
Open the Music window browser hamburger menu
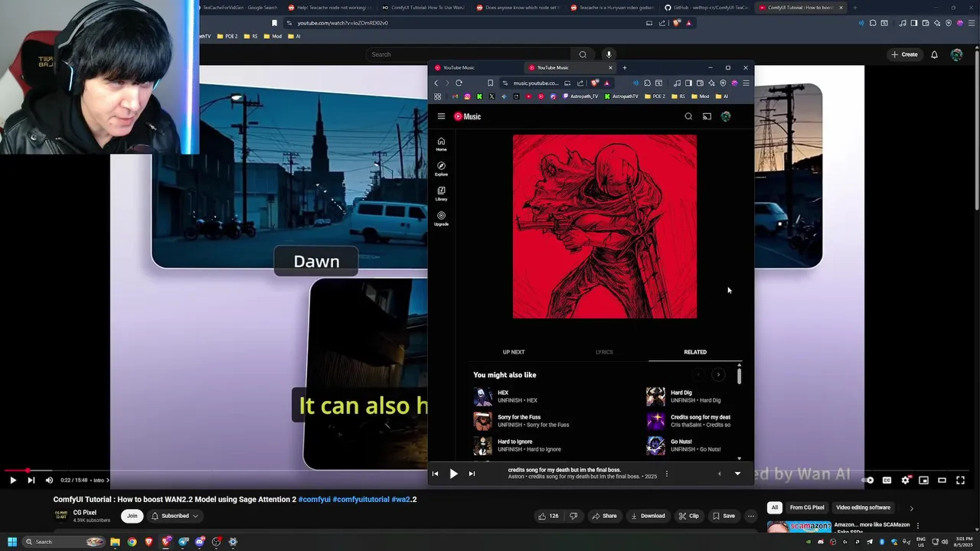[746, 83]
